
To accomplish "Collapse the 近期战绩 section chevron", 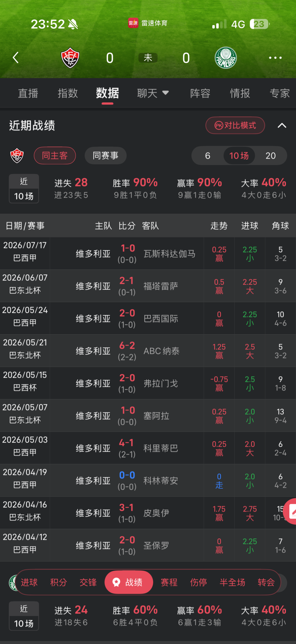I will point(282,126).
